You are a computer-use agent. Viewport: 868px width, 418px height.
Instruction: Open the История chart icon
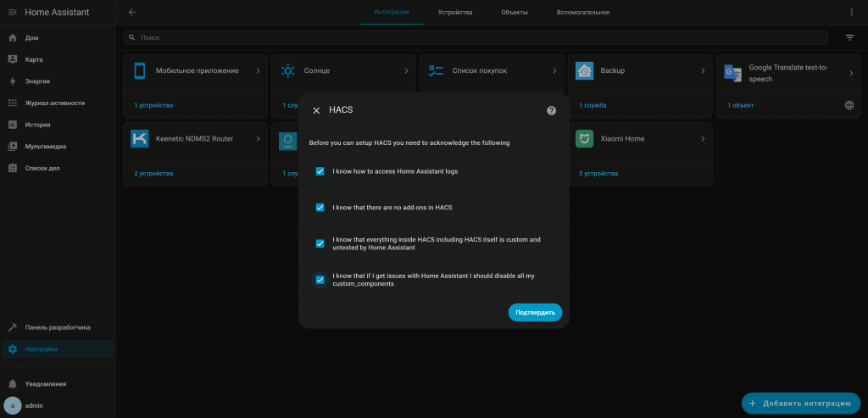pos(13,125)
